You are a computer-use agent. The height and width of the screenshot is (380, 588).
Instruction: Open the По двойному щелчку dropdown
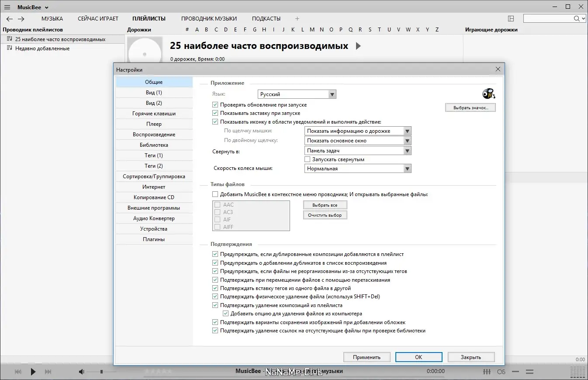point(358,141)
